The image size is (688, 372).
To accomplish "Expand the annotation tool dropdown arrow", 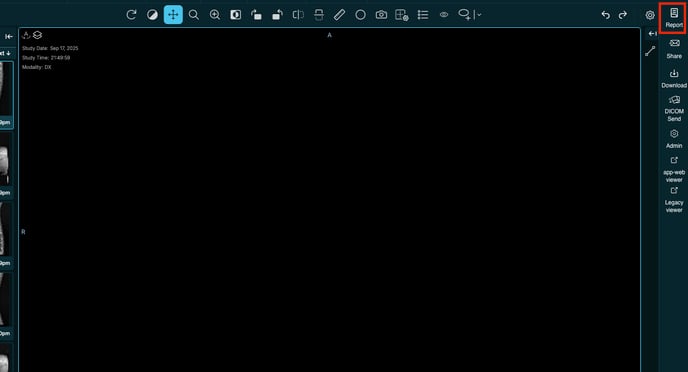I will pos(479,15).
